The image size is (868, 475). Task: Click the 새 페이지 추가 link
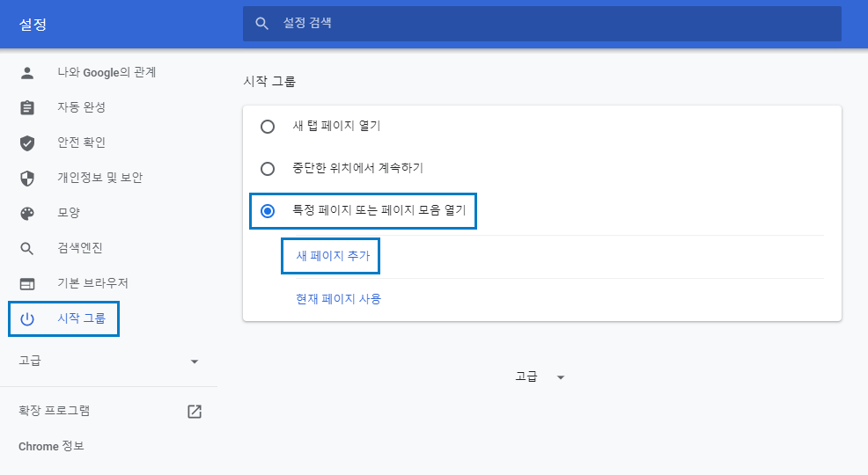(333, 256)
